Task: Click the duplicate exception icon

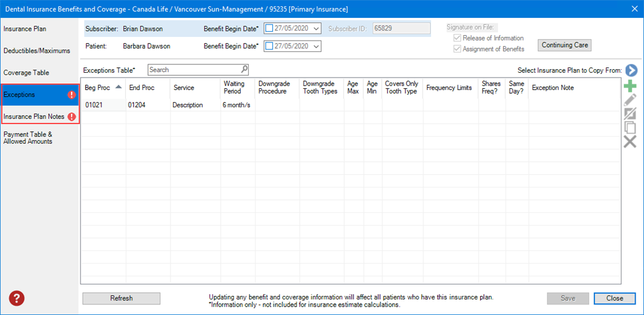Action: click(630, 127)
